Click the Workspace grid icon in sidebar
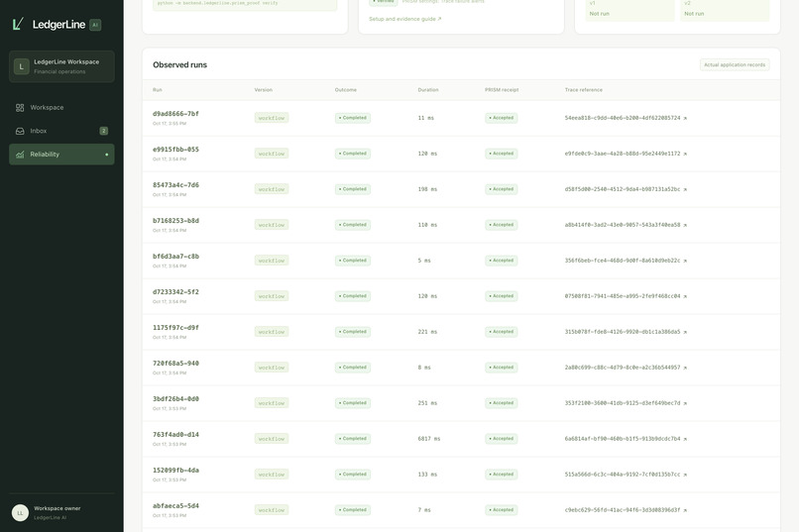The width and height of the screenshot is (799, 532). tap(20, 107)
